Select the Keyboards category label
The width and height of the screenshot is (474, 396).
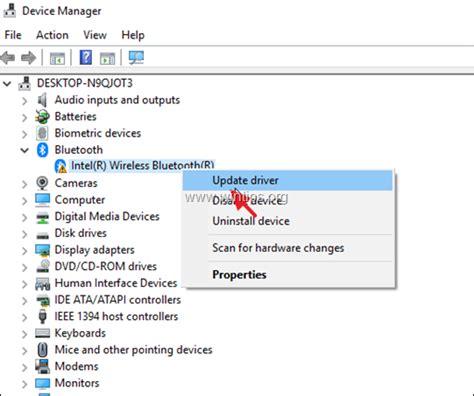point(80,333)
